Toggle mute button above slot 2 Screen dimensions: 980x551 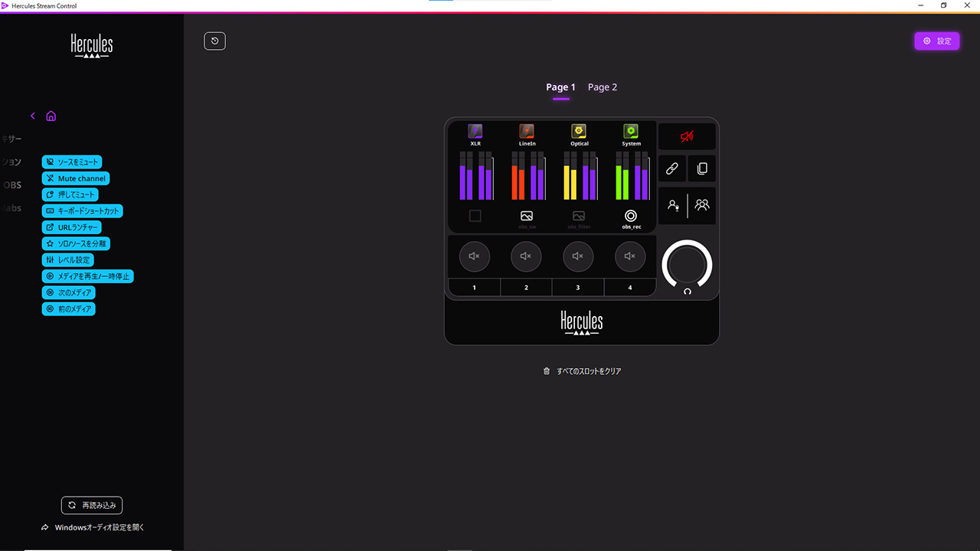[526, 256]
